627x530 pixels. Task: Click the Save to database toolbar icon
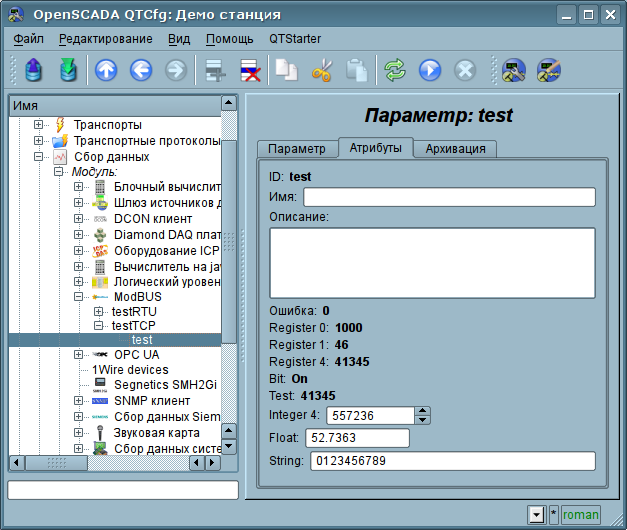(68, 70)
